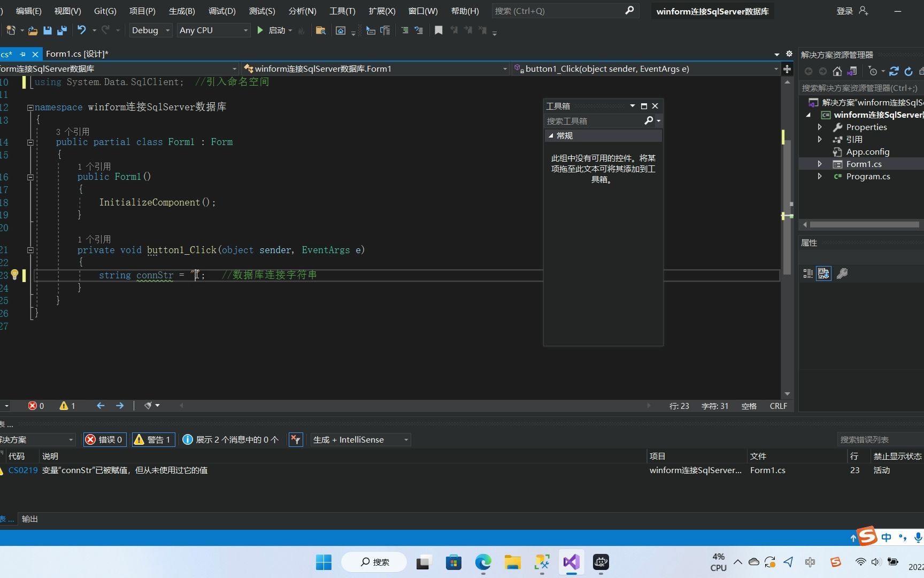Open the Debug configuration dropdown
The width and height of the screenshot is (924, 578).
(x=166, y=30)
